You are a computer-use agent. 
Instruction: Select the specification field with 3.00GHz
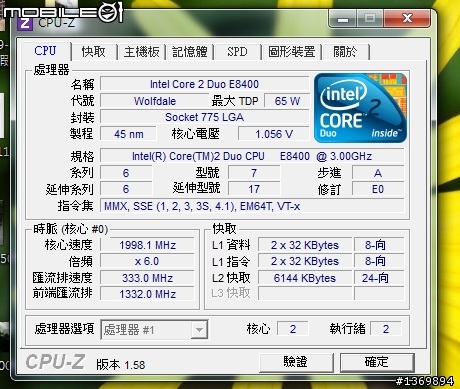click(x=252, y=156)
